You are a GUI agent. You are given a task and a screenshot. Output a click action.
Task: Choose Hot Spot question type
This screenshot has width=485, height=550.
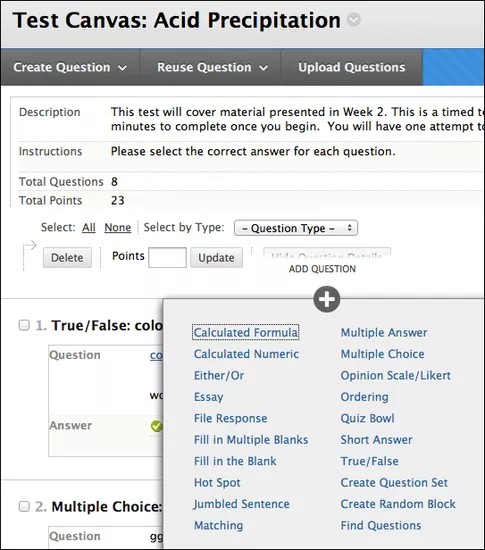tap(217, 483)
